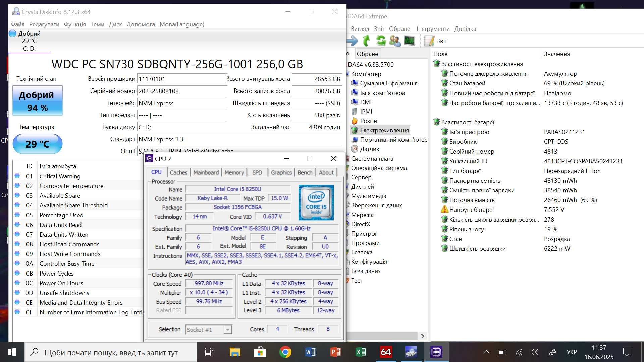Click the Рівень зносу row in AIDA64
This screenshot has height=362, width=644.
tap(537, 229)
